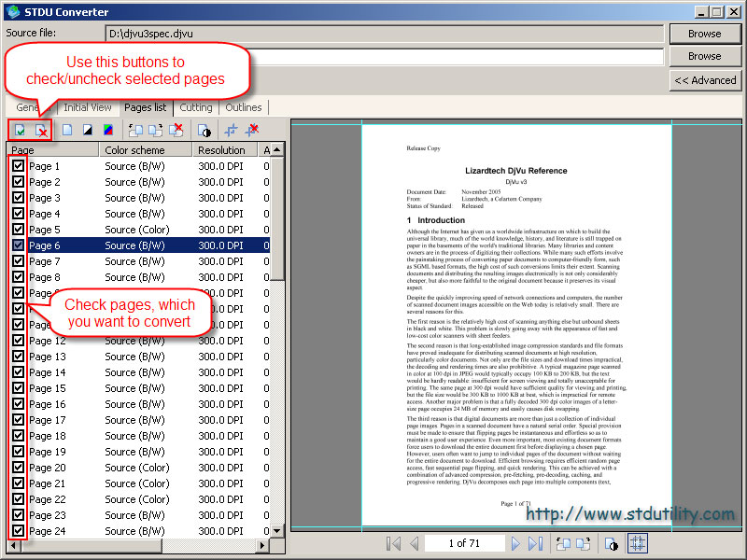Toggle Page 6 checkbox
The width and height of the screenshot is (747, 560).
click(x=18, y=245)
